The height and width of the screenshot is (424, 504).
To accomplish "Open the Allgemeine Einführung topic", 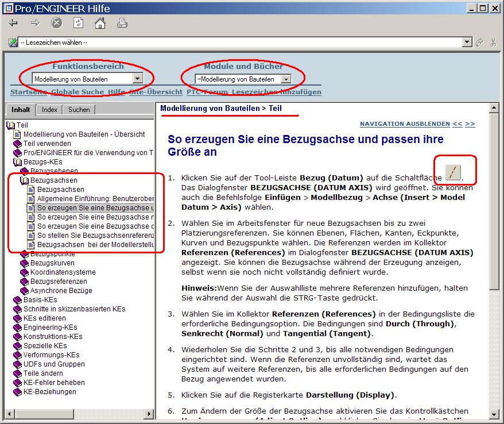I will coord(95,199).
